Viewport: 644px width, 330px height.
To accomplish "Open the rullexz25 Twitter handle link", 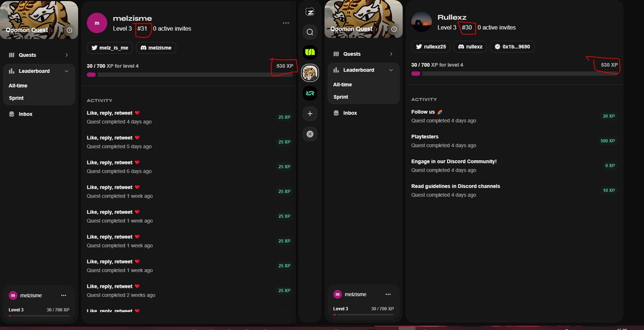I will (x=435, y=47).
